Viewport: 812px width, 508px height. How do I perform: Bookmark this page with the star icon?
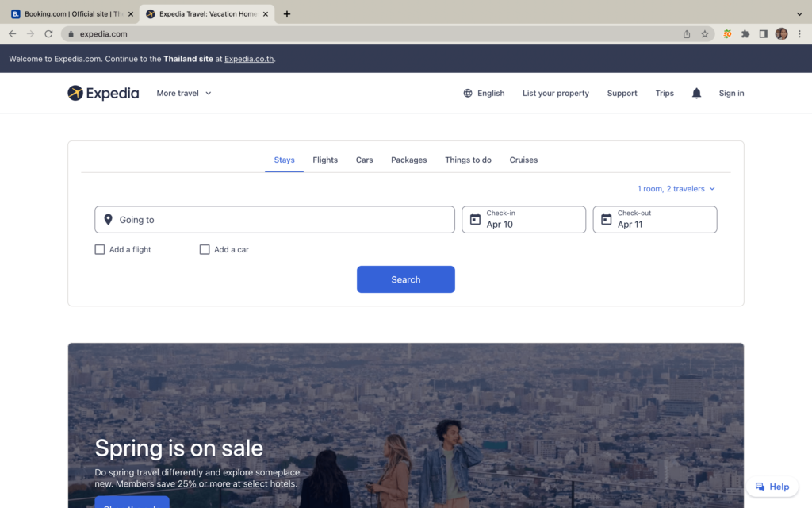tap(705, 33)
